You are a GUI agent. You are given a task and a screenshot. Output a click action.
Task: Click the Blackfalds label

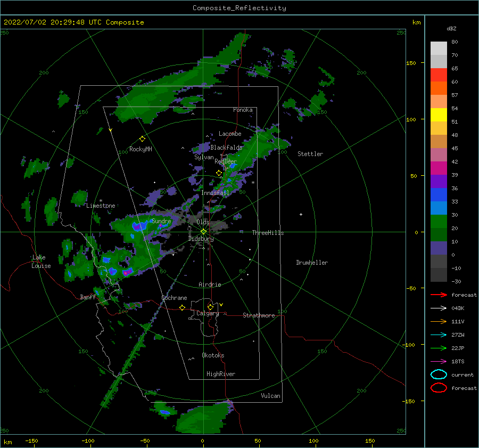[x=226, y=148]
